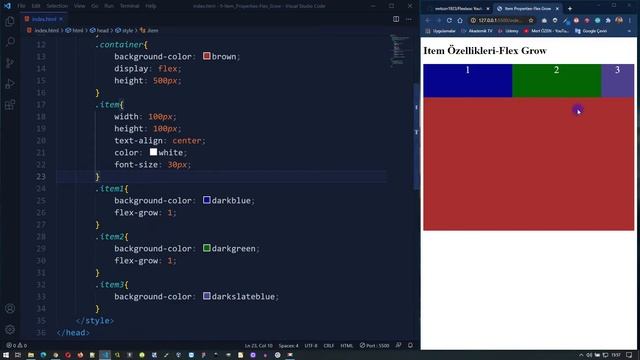Click the browser address bar

pyautogui.click(x=501, y=20)
